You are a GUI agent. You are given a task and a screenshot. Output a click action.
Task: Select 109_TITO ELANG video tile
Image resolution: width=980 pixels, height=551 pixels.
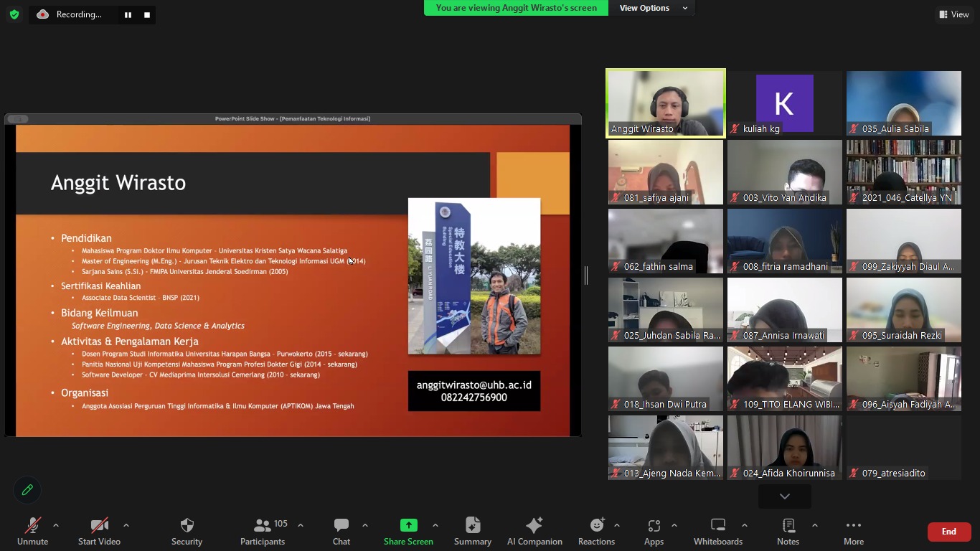(785, 379)
